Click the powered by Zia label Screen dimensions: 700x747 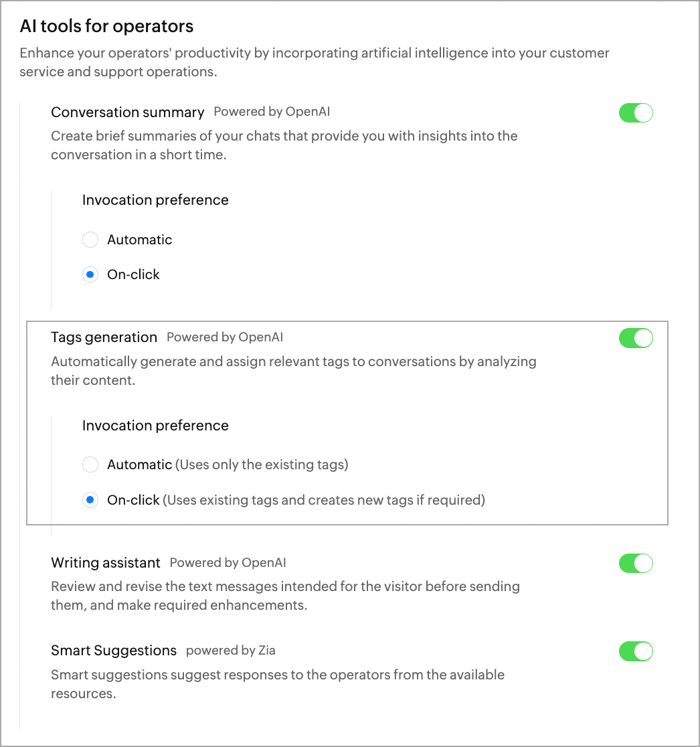[230, 651]
